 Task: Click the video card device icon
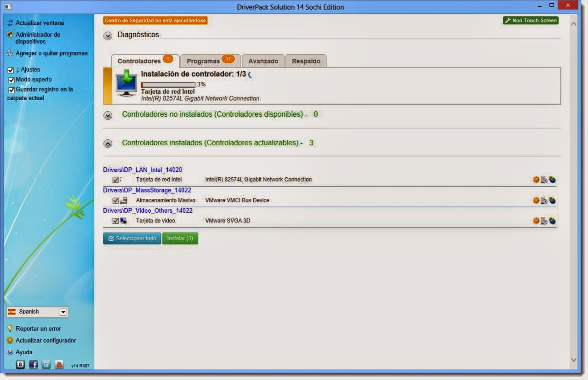point(124,221)
